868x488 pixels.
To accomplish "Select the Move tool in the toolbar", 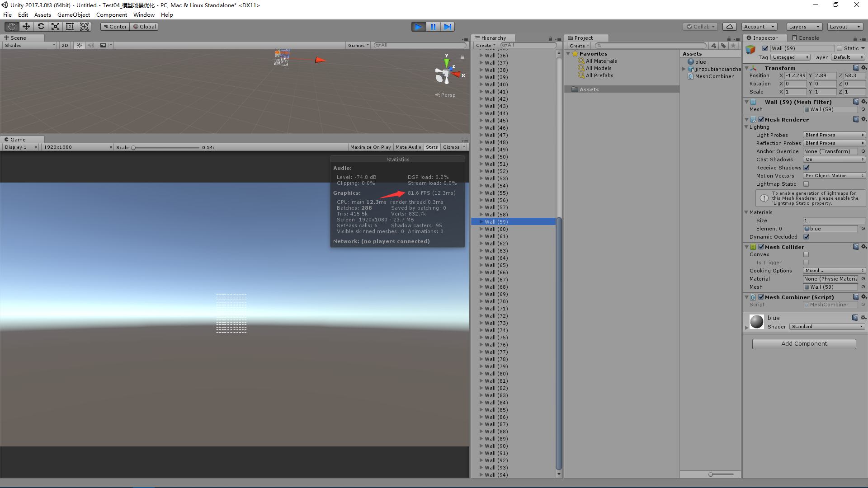I will (26, 26).
